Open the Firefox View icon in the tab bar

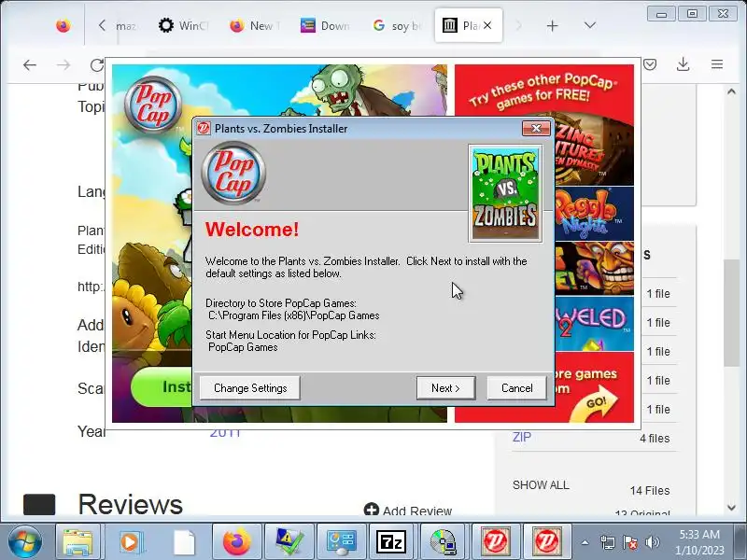coord(63,25)
